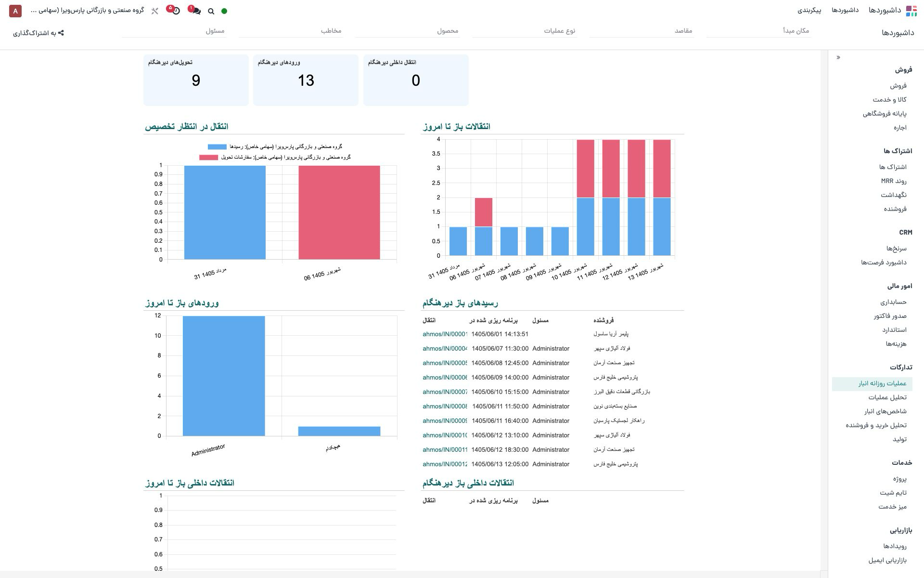Select سرنخ‌ها dashboard
This screenshot has width=924, height=578.
pyautogui.click(x=897, y=249)
